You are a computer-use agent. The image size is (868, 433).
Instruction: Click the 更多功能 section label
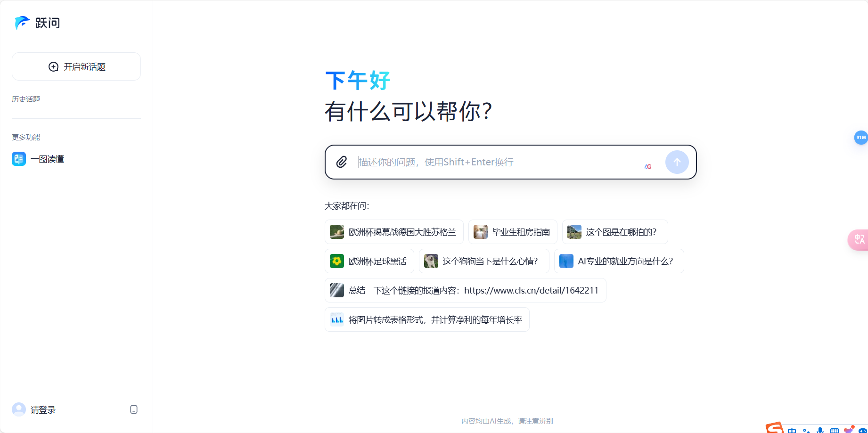(x=26, y=137)
